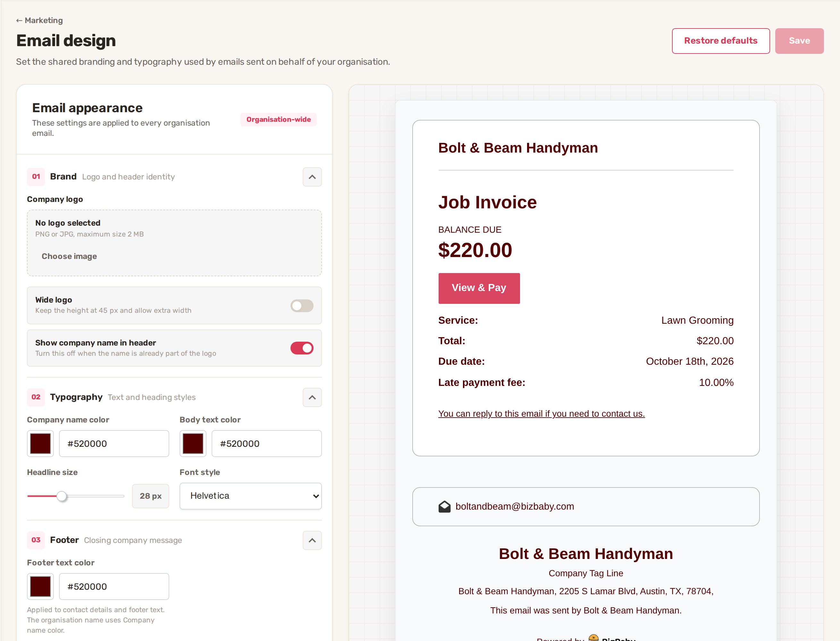Viewport: 840px width, 641px height.
Task: Collapse the Typography section chevron
Action: (x=312, y=397)
